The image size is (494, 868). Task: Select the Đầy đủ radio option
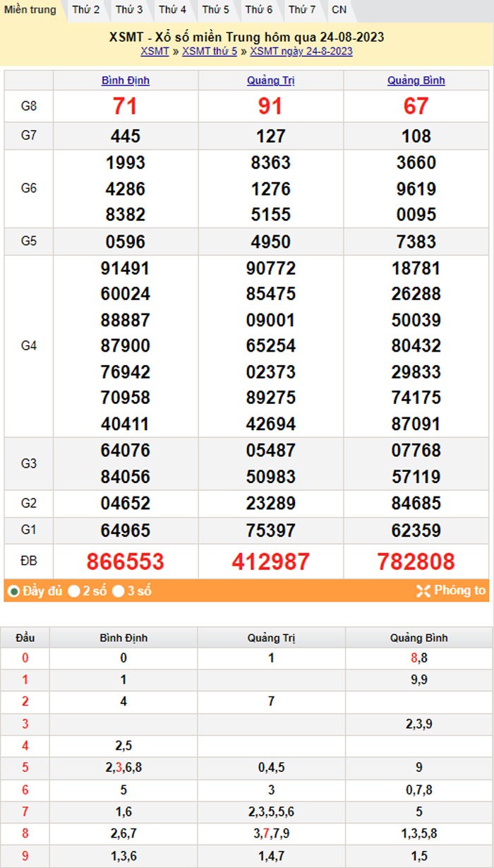click(x=13, y=591)
